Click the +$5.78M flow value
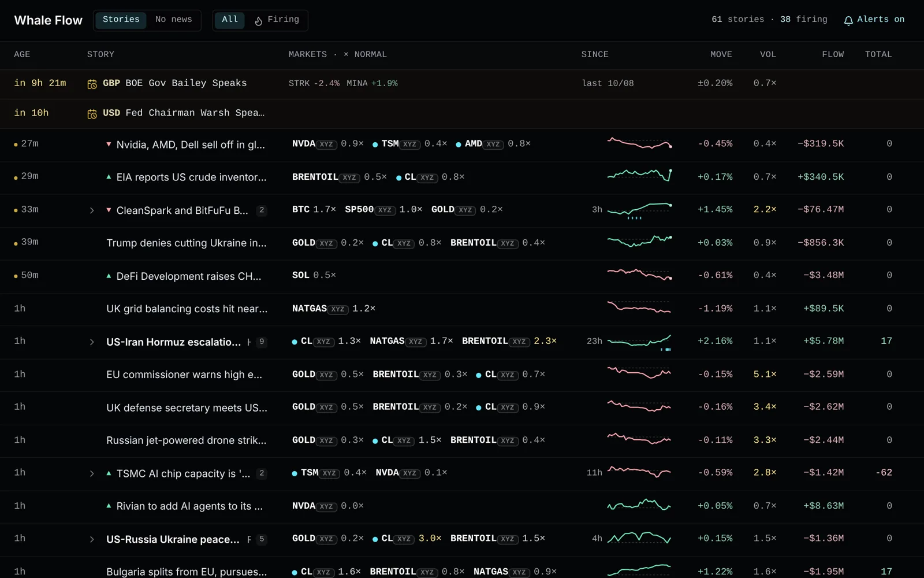This screenshot has height=578, width=924. 824,341
